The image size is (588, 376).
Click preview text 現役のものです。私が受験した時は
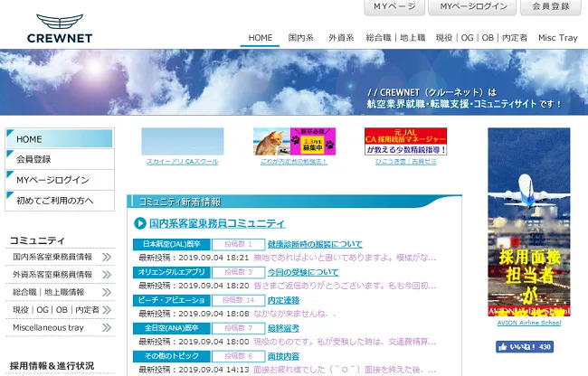click(345, 342)
